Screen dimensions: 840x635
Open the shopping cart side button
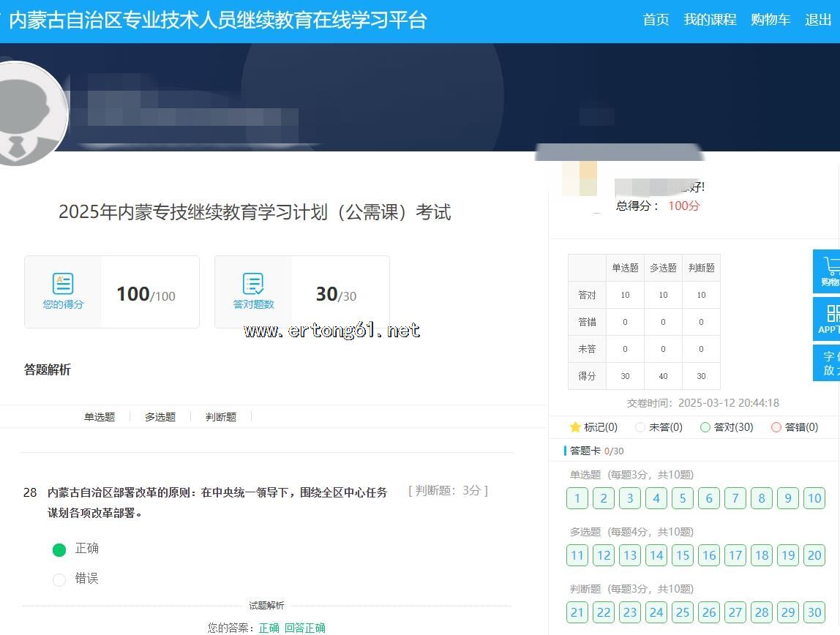828,271
